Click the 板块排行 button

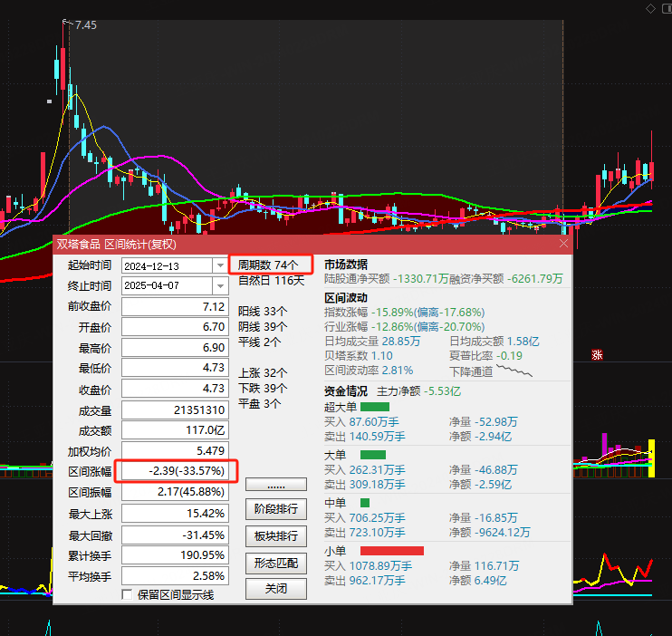click(276, 536)
